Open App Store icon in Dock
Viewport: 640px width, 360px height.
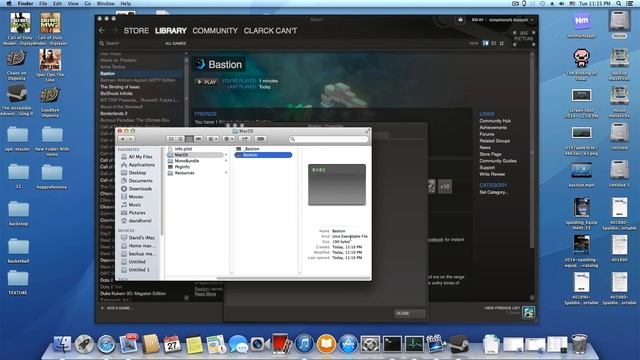348,344
